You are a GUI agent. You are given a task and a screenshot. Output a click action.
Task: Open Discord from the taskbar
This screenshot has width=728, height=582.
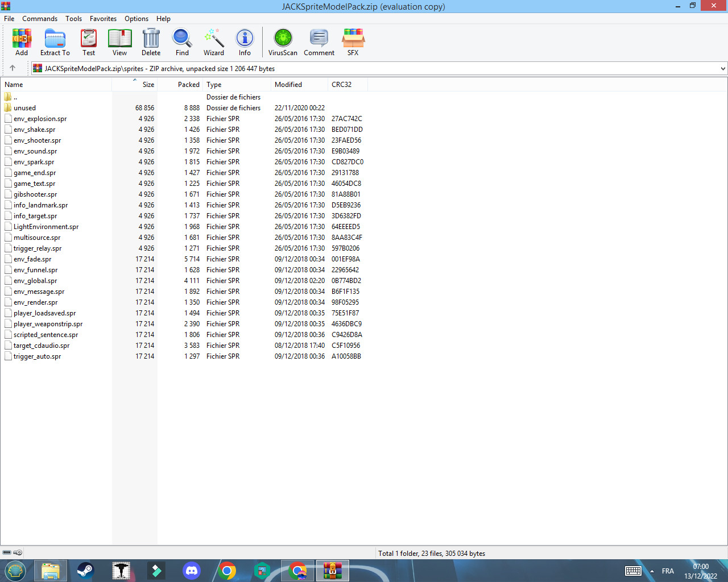(x=192, y=571)
